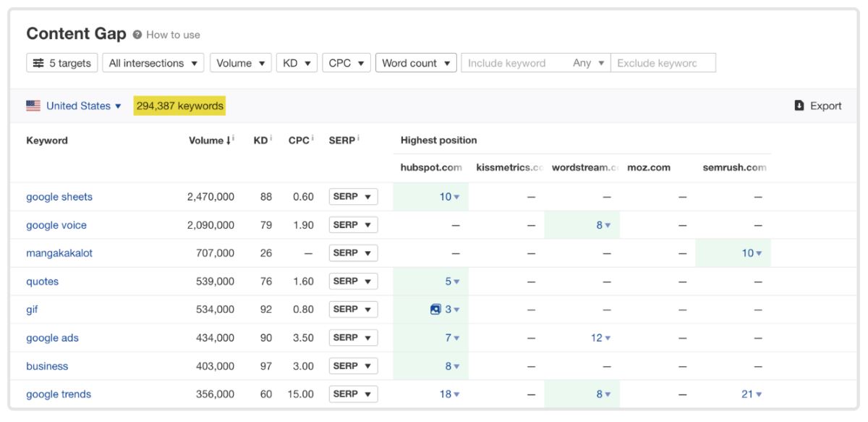Open the quotes keyword link
Screen dimensions: 868x422
(43, 282)
